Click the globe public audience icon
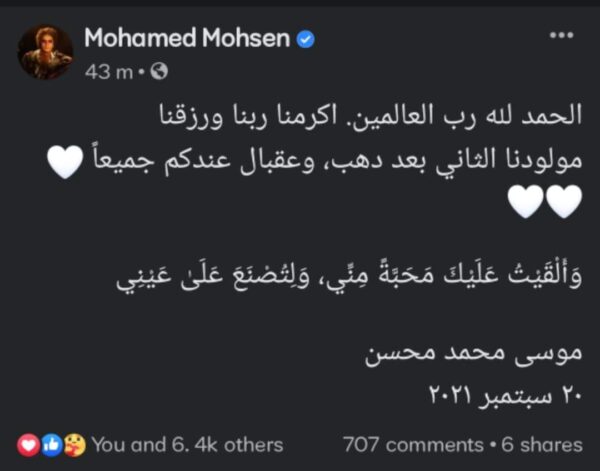Viewport: 600px width, 471px height. (x=161, y=71)
